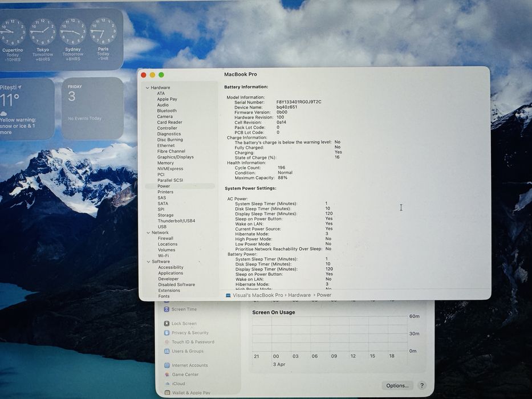Select Thunderbolt/USB4 entry
This screenshot has width=532, height=399.
(x=176, y=221)
